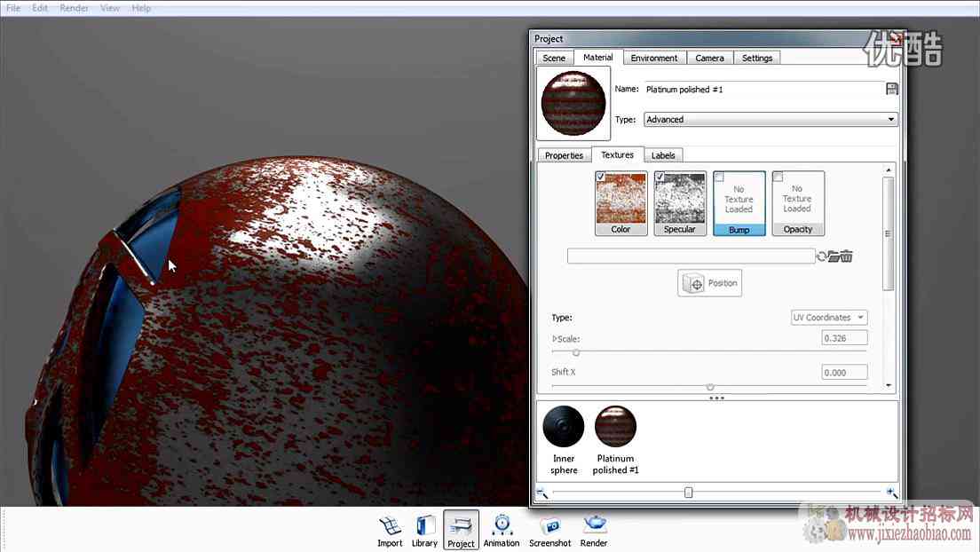
Task: Zoom out material thumbnails magnifier icon
Action: pyautogui.click(x=541, y=493)
